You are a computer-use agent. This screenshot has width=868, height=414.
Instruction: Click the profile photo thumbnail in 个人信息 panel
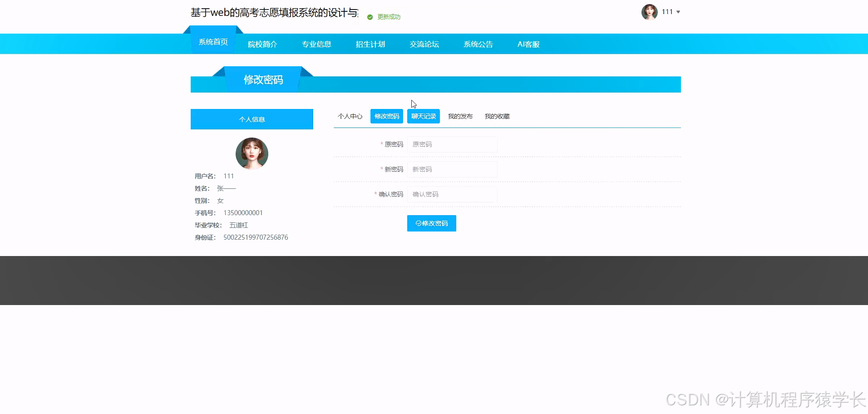coord(252,153)
